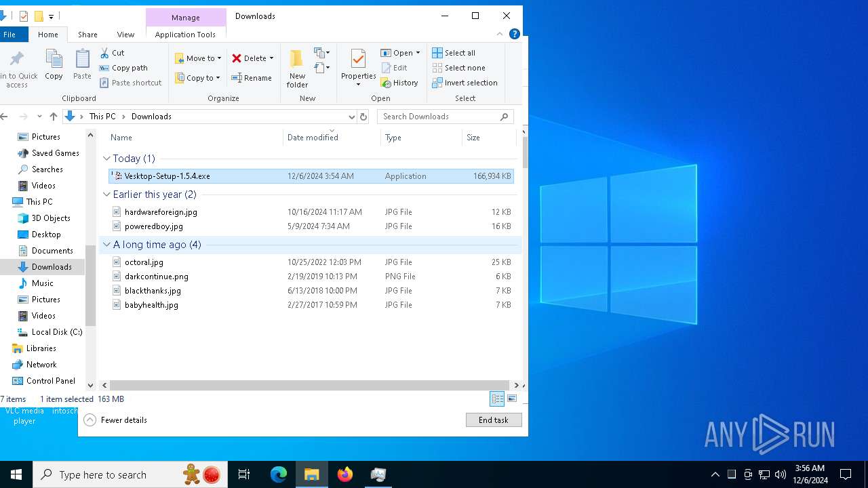The image size is (868, 488).
Task: Click Paste shortcut in the ribbon
Action: click(x=131, y=83)
